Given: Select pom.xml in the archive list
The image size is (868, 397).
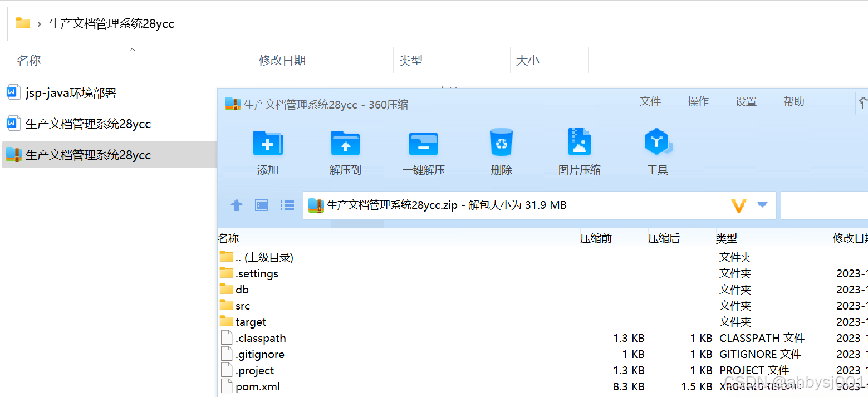Looking at the screenshot, I should 257,386.
